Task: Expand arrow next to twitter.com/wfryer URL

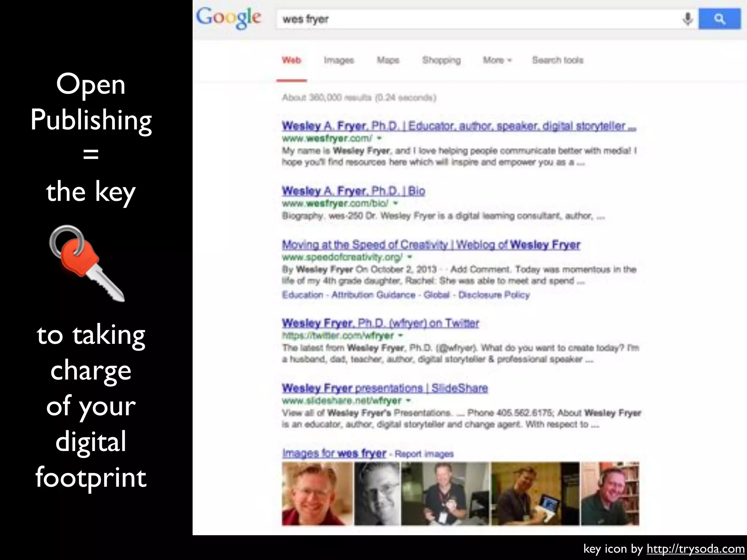Action: coord(400,335)
